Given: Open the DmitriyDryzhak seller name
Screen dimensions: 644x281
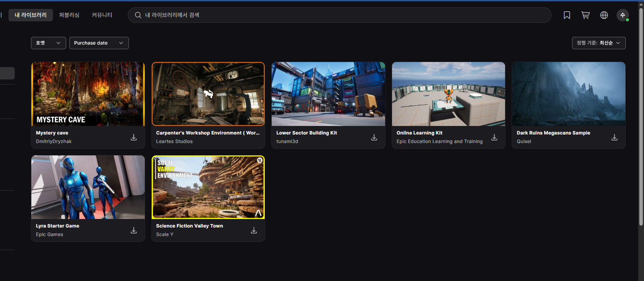Looking at the screenshot, I should 54,141.
